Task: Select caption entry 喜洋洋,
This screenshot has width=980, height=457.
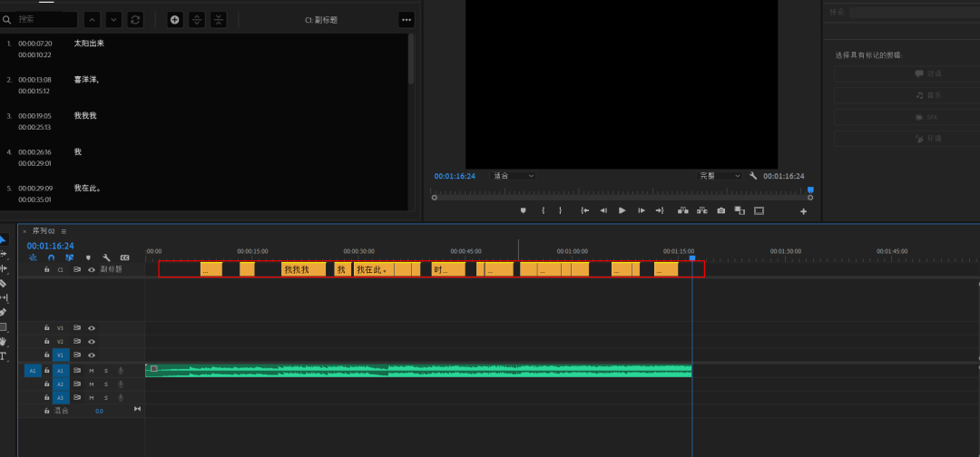Action: tap(86, 80)
